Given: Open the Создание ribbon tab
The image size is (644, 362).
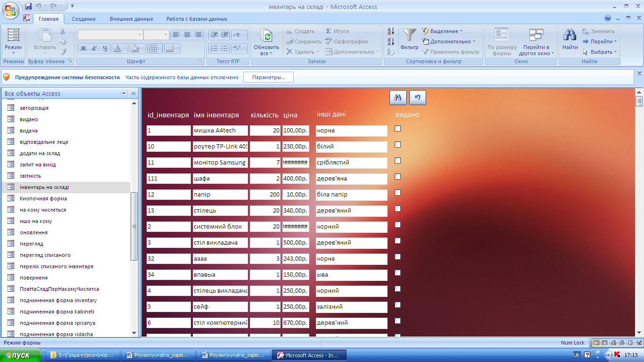Looking at the screenshot, I should 84,19.
